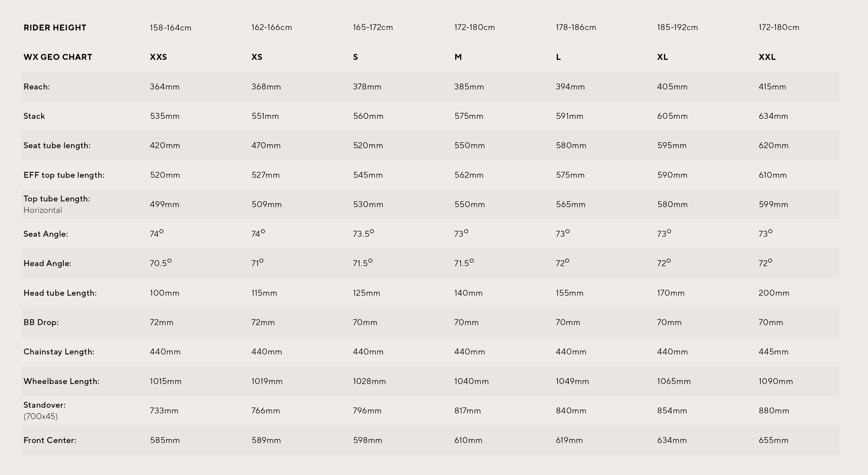868x475 pixels.
Task: Select the XXL size column header
Action: pos(767,57)
